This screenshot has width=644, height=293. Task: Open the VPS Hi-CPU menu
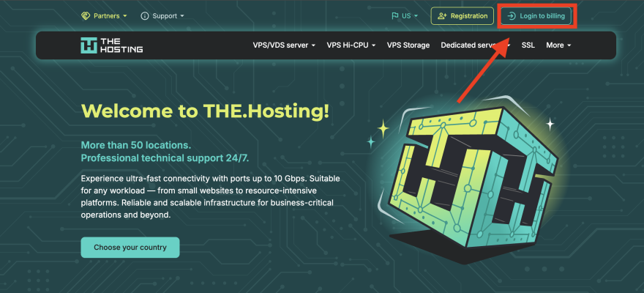[351, 45]
